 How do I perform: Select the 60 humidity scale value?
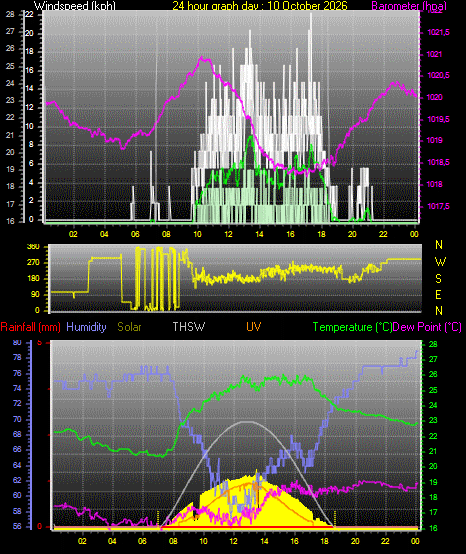17,495
